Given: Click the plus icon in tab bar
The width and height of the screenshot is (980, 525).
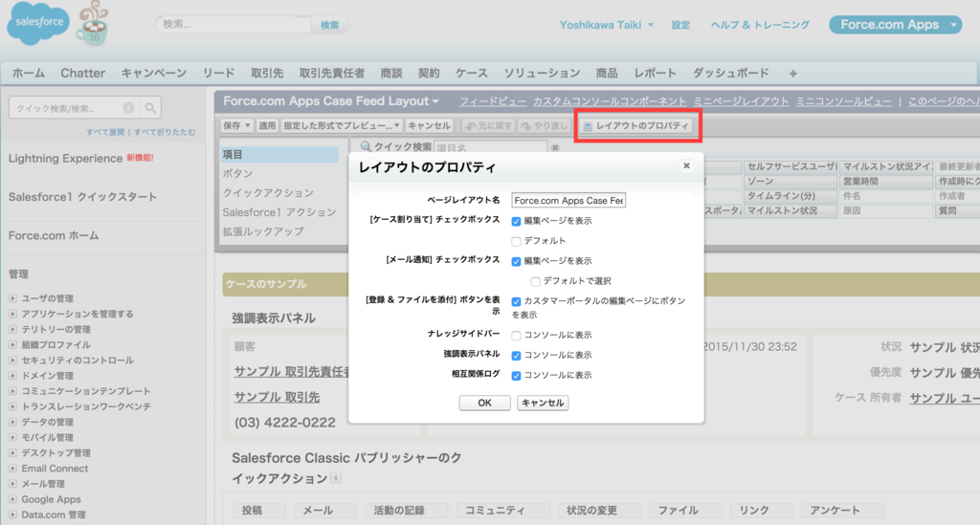Looking at the screenshot, I should point(792,74).
